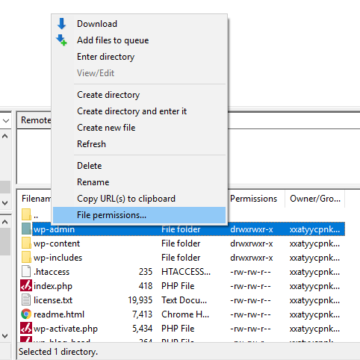Click the Remote site path field
This screenshot has width=360, height=360.
coord(293,120)
